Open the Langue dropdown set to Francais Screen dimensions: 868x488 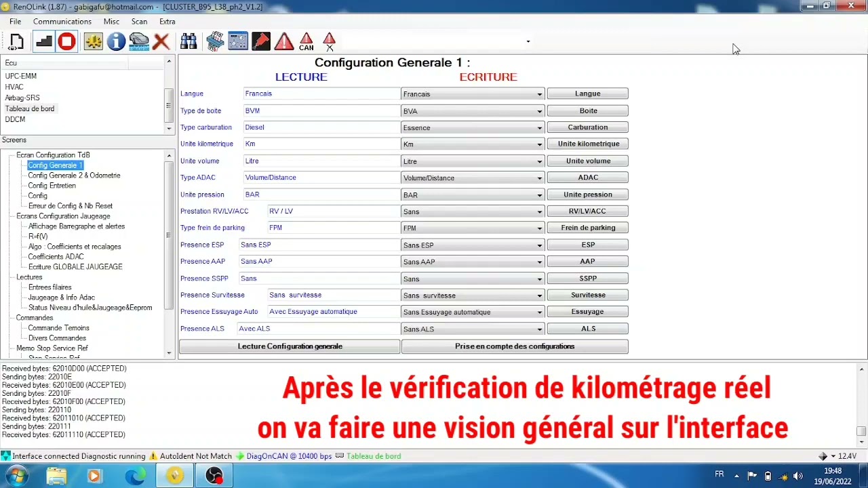point(473,94)
